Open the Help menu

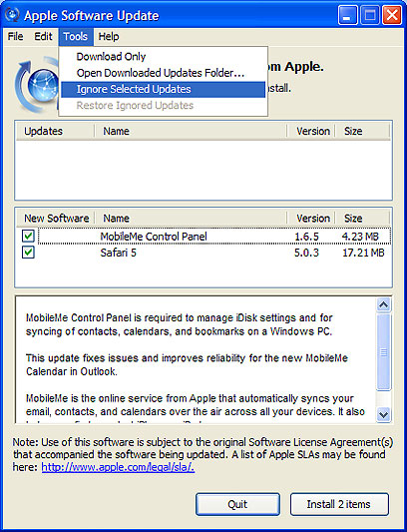(109, 37)
